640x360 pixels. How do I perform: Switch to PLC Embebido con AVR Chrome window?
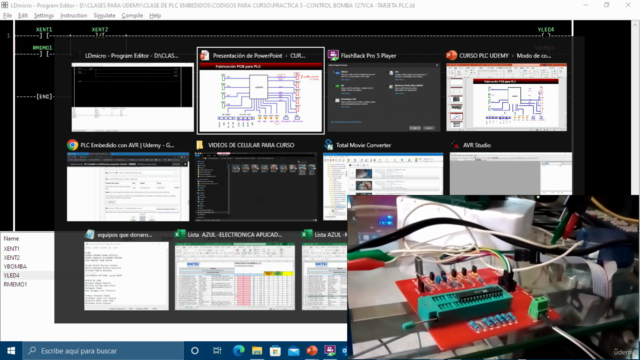pyautogui.click(x=128, y=187)
